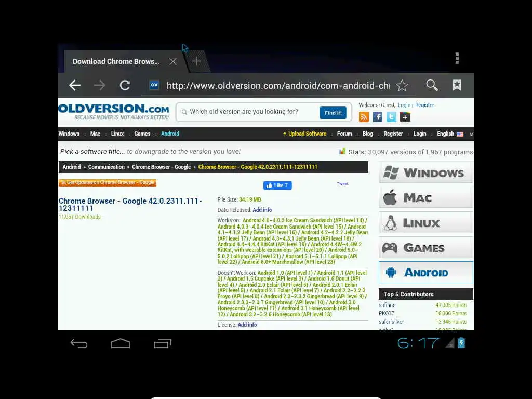Expand the double-chevron at nav bar end

coord(471,135)
